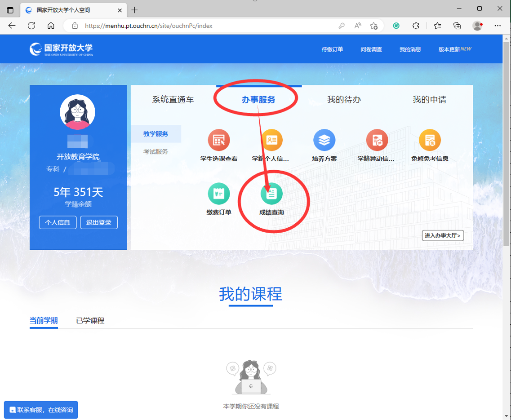Click the 学籍异动信息 service icon

pyautogui.click(x=377, y=141)
